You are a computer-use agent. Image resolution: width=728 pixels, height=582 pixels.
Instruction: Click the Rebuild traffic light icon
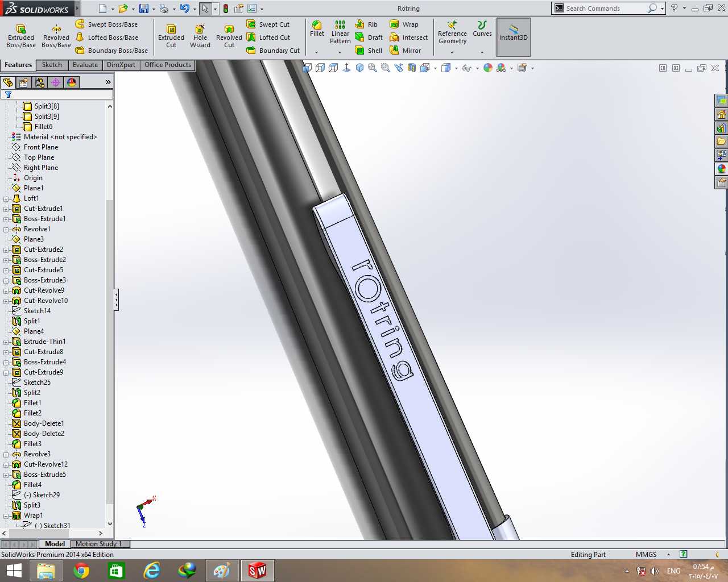226,9
